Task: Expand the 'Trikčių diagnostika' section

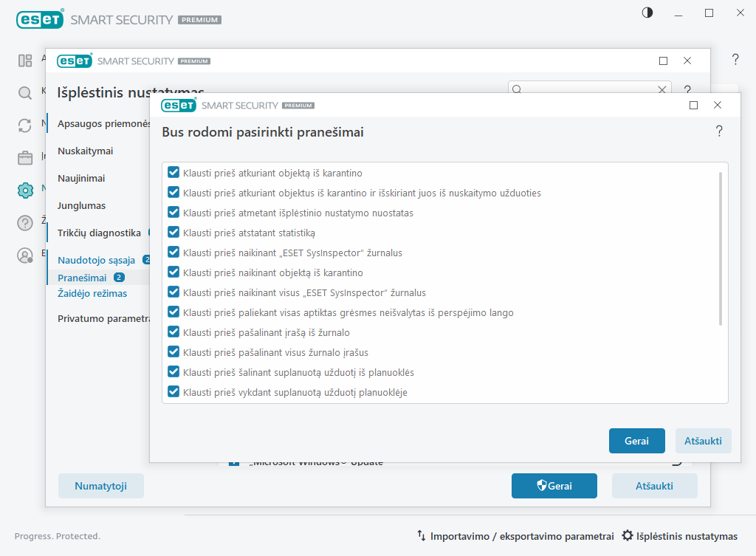Action: tap(99, 233)
